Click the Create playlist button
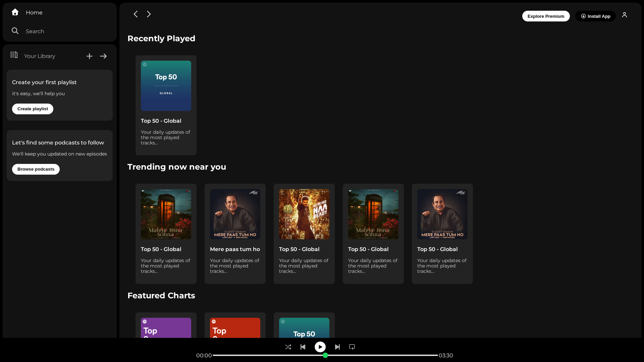Screen dimensions: 644x362 [x=33, y=109]
